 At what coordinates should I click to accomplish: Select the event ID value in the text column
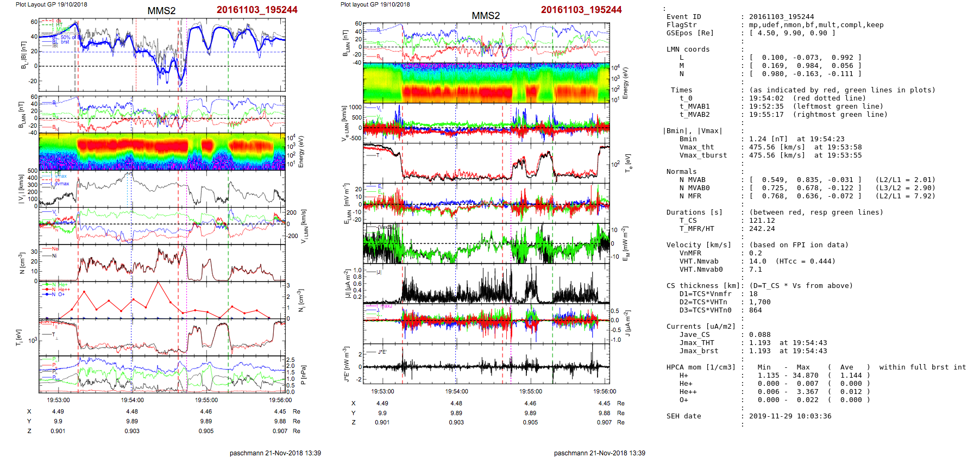(x=781, y=17)
